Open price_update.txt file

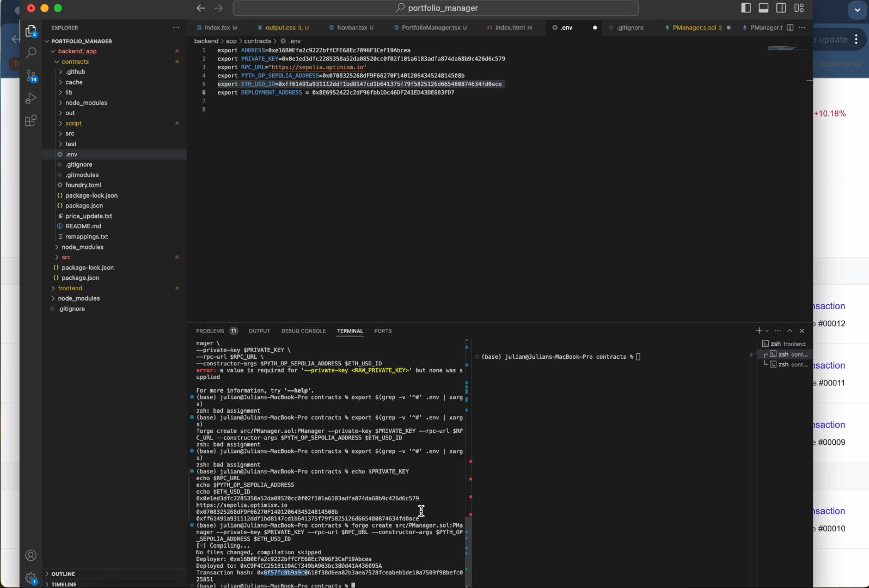click(x=89, y=216)
